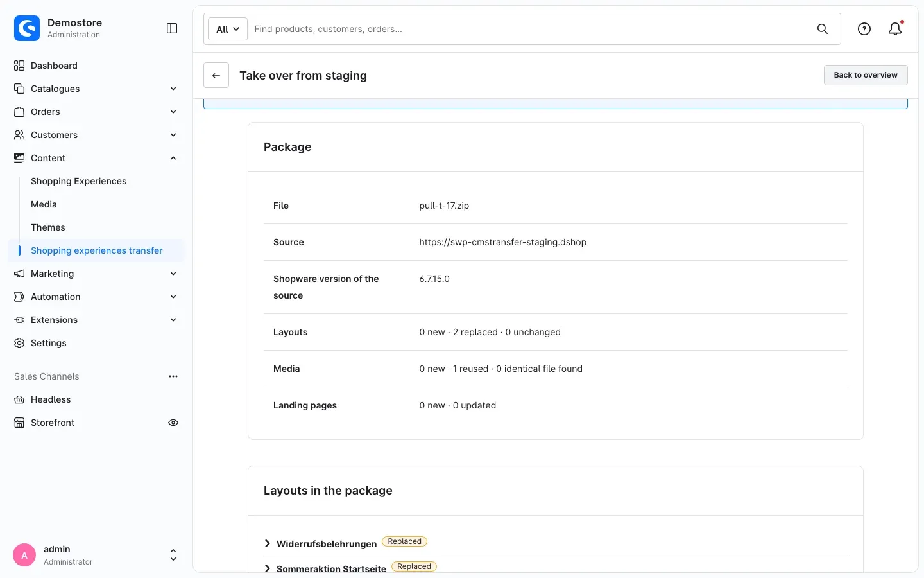This screenshot has height=578, width=924.
Task: Open the Sales Channels more options menu
Action: tap(173, 376)
